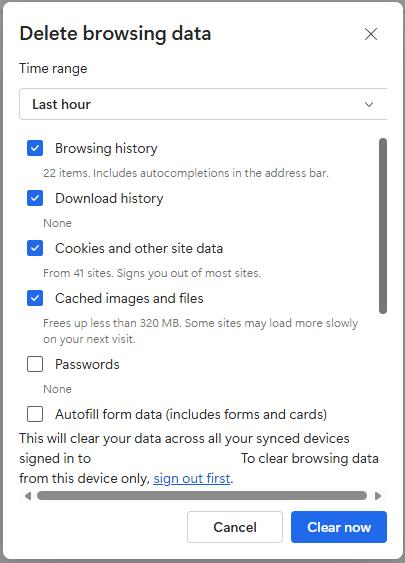The width and height of the screenshot is (405, 563).
Task: Select the Passwords label text
Action: coord(87,364)
